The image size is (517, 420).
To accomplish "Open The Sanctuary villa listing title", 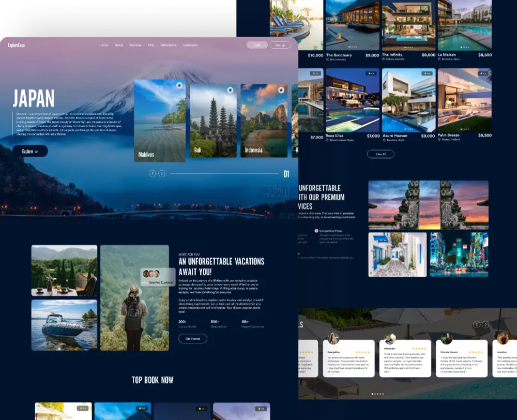I will 339,55.
